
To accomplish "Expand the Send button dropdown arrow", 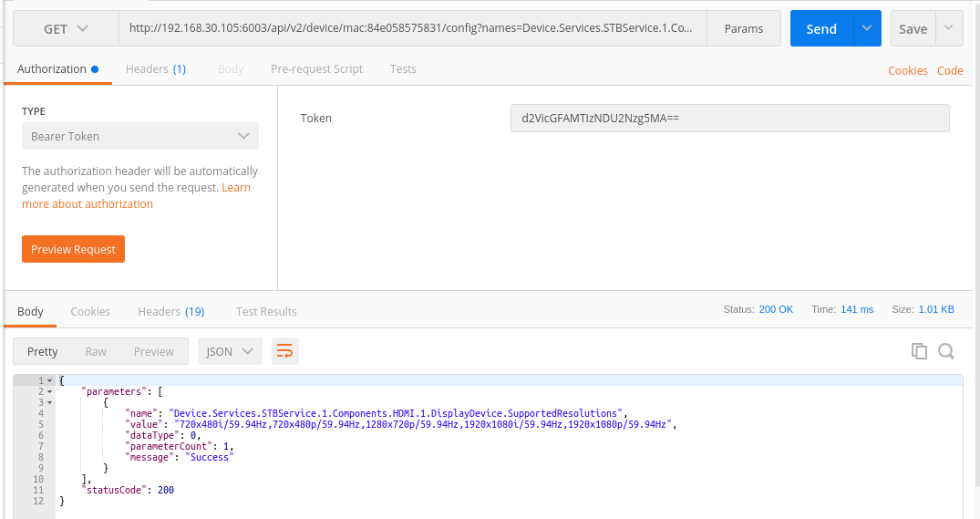I will pyautogui.click(x=866, y=28).
